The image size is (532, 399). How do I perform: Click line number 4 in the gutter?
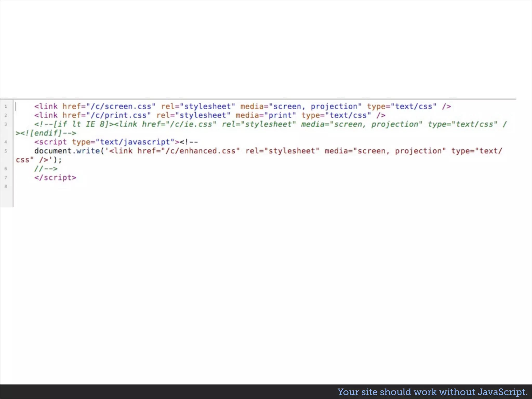click(x=6, y=142)
